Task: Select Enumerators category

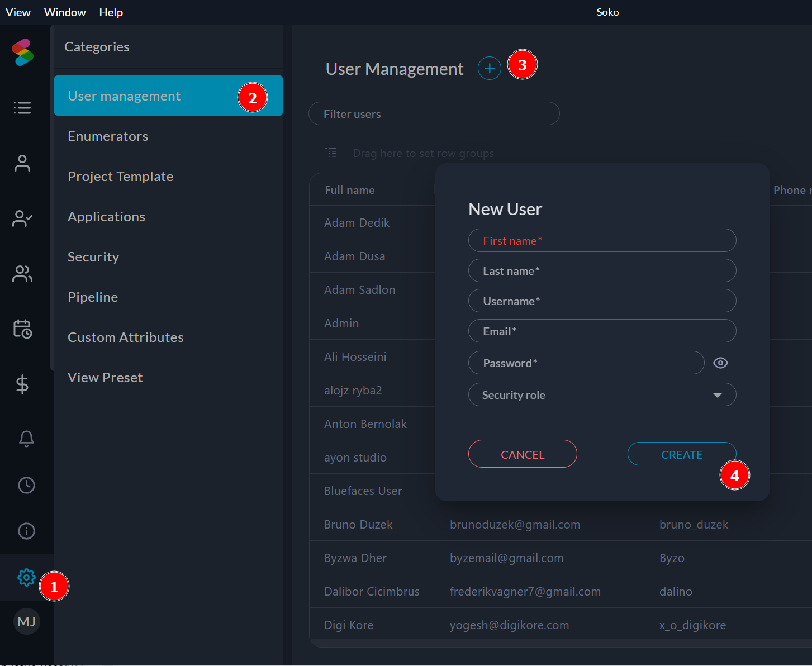Action: [x=108, y=136]
